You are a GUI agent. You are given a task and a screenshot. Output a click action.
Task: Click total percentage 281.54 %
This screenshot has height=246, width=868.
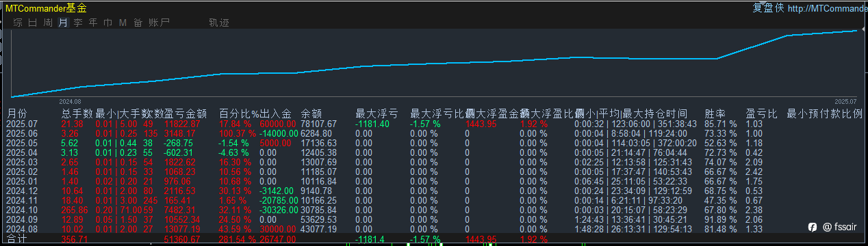(x=237, y=240)
